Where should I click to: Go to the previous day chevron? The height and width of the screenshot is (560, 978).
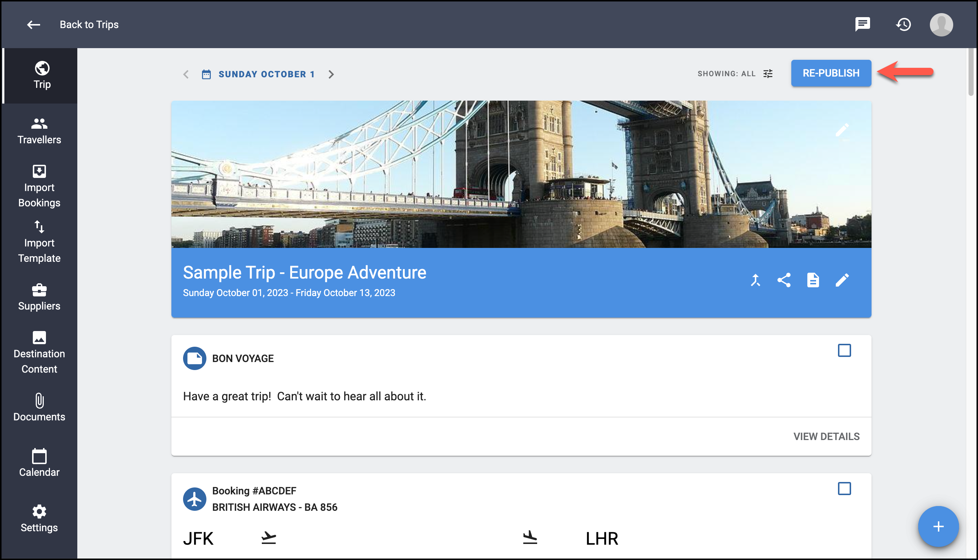(x=186, y=74)
